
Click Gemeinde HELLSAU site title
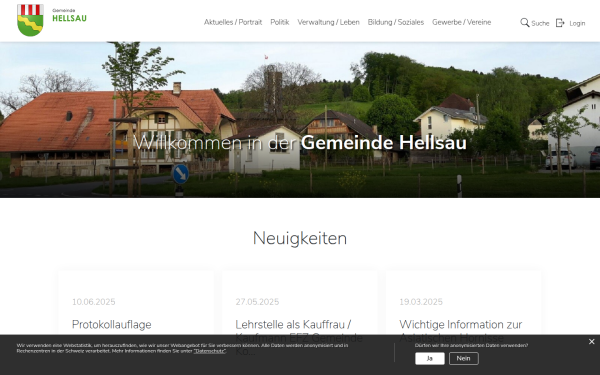[69, 16]
